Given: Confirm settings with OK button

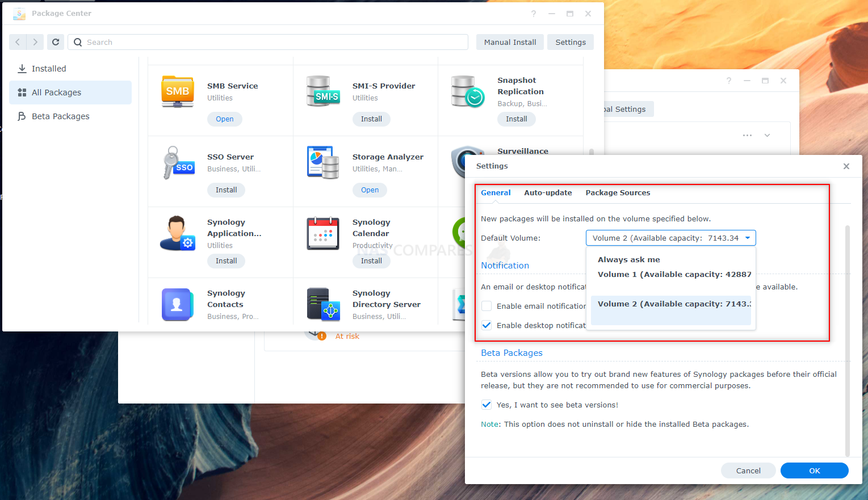Looking at the screenshot, I should (815, 470).
